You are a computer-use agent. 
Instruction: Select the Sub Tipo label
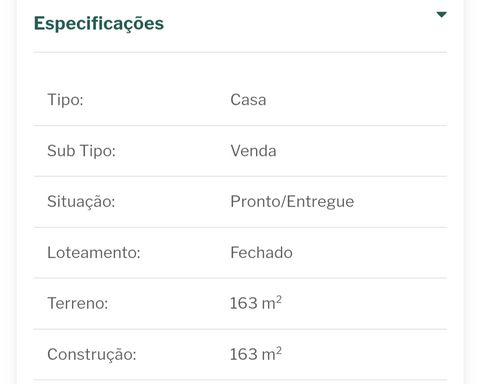click(x=81, y=151)
